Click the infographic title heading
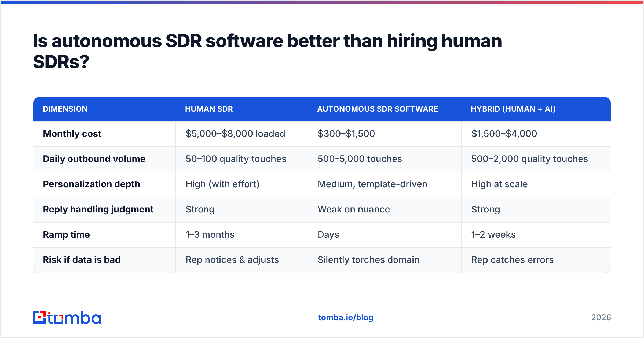Image resolution: width=644 pixels, height=338 pixels. click(267, 51)
